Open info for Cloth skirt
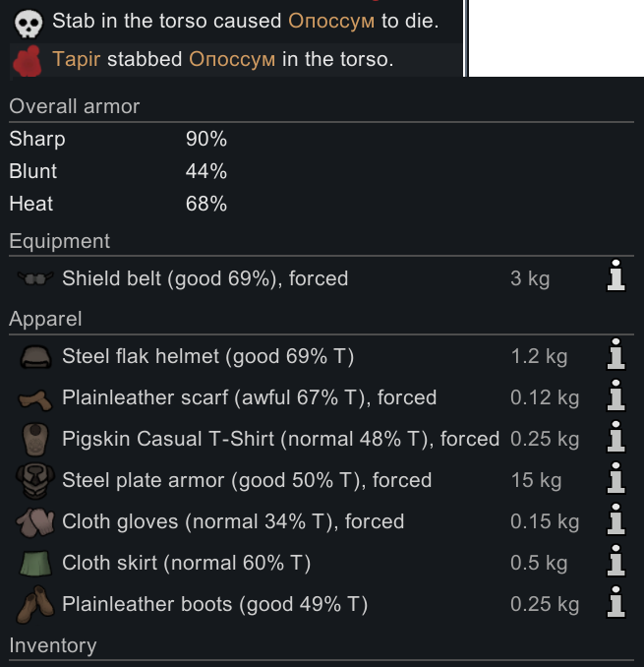This screenshot has height=667, width=644. (x=615, y=563)
